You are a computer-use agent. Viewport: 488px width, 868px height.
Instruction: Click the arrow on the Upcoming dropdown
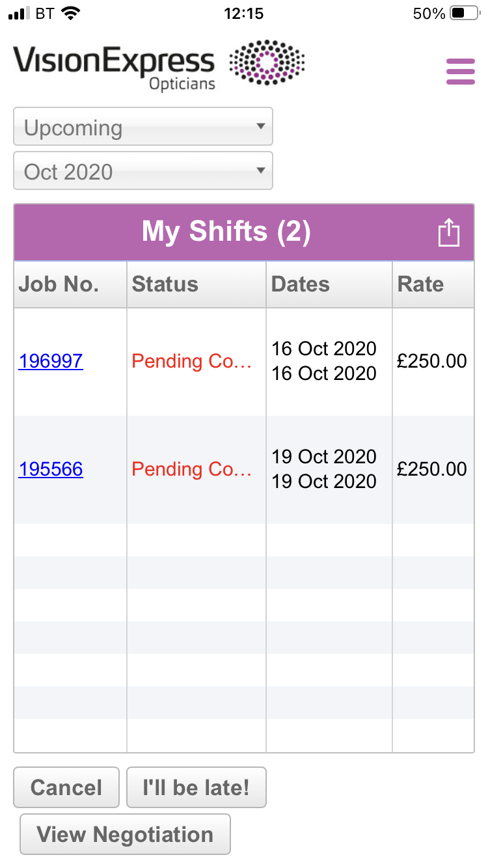(x=260, y=126)
